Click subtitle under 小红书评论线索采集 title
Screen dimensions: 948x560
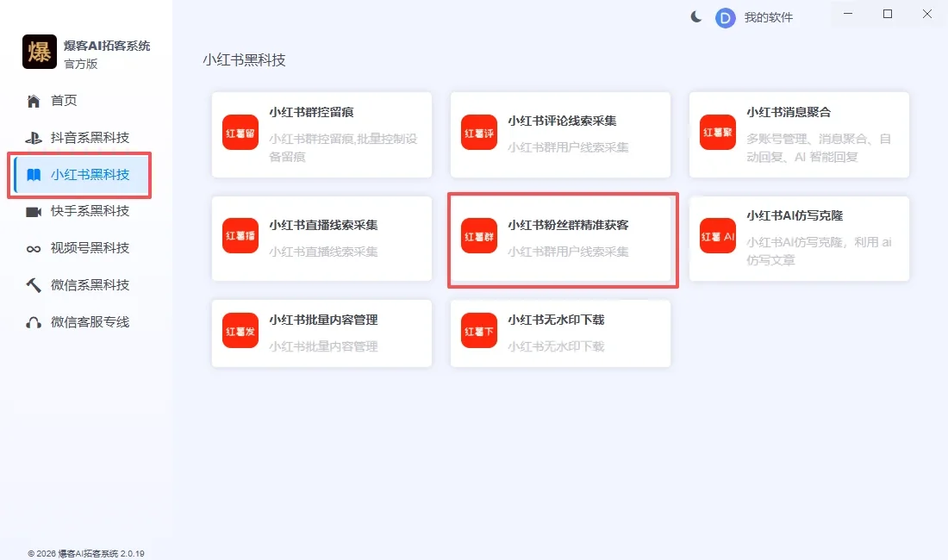pyautogui.click(x=568, y=147)
